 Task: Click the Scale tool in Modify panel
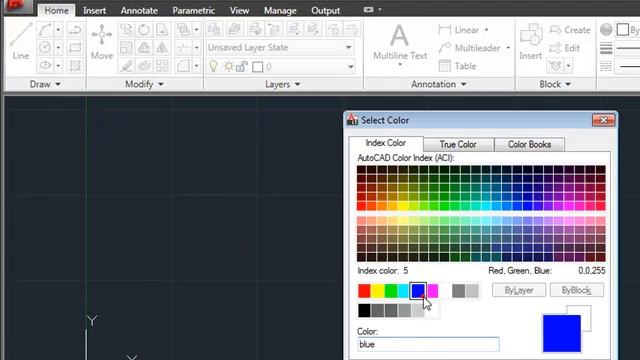pyautogui.click(x=126, y=48)
